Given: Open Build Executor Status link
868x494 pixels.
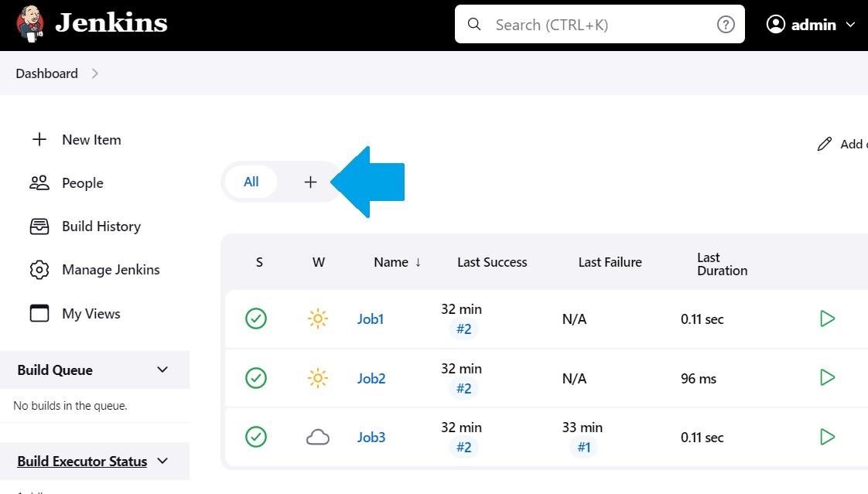Looking at the screenshot, I should (82, 462).
